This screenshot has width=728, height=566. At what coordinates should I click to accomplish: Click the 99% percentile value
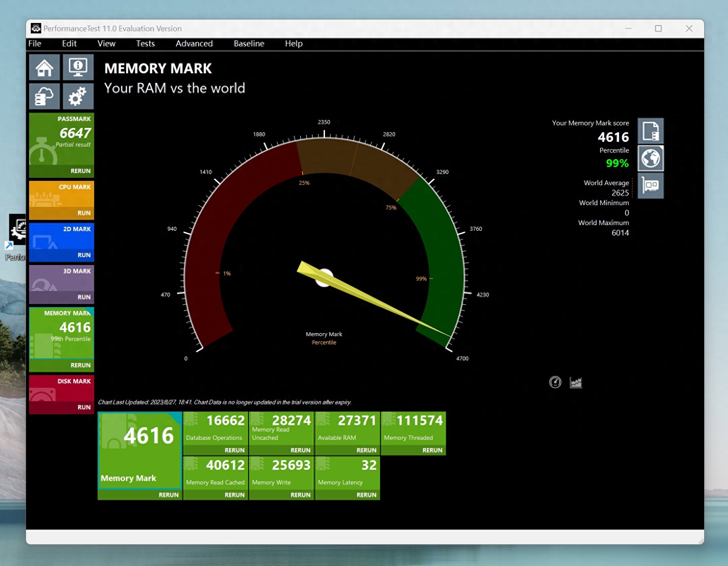(617, 163)
